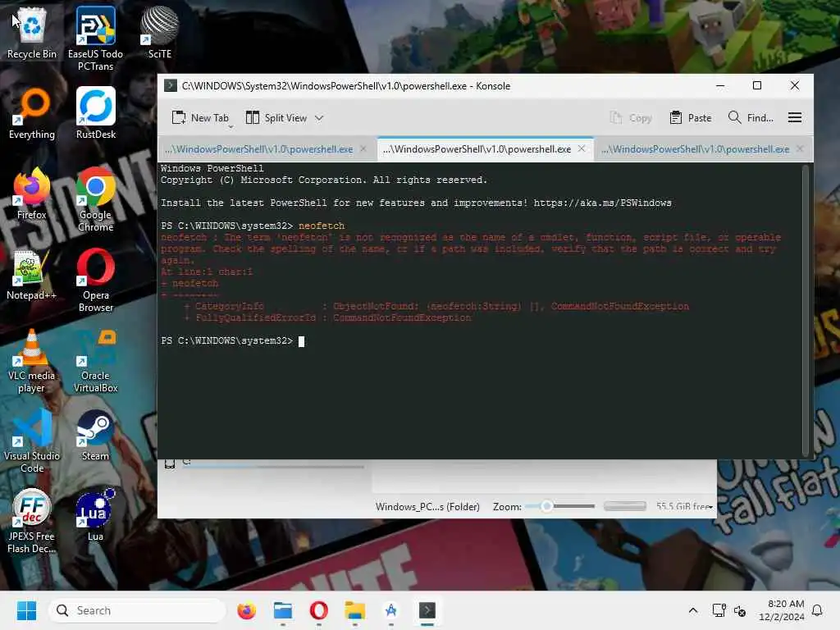Click the Konsole terminal vertical scrollbar
Viewport: 840px width, 630px height.
[x=806, y=311]
